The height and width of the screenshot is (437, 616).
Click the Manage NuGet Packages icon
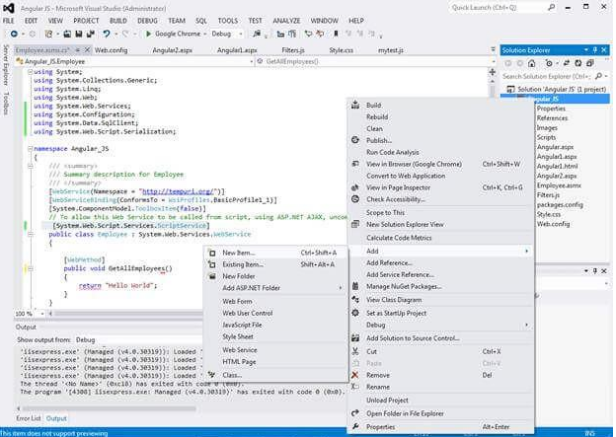[x=355, y=286]
